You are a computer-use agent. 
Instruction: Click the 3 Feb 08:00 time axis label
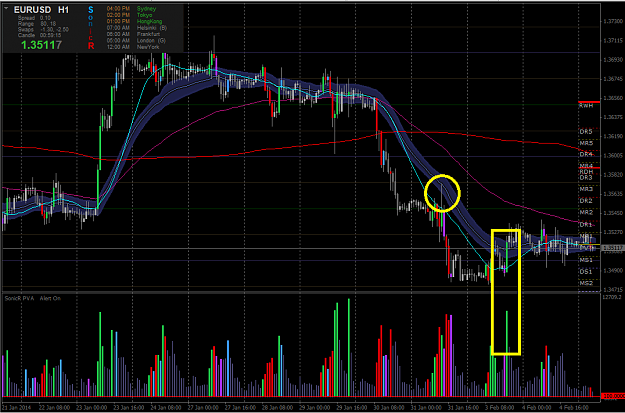(x=500, y=408)
